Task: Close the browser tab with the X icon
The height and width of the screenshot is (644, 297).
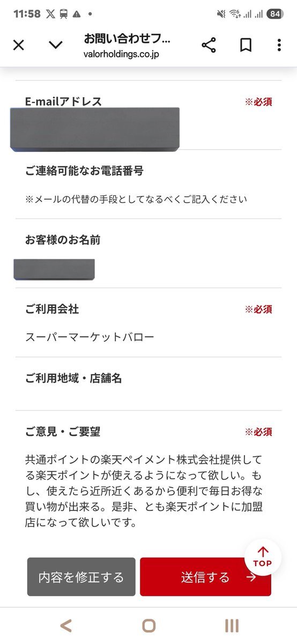Action: pos(18,45)
